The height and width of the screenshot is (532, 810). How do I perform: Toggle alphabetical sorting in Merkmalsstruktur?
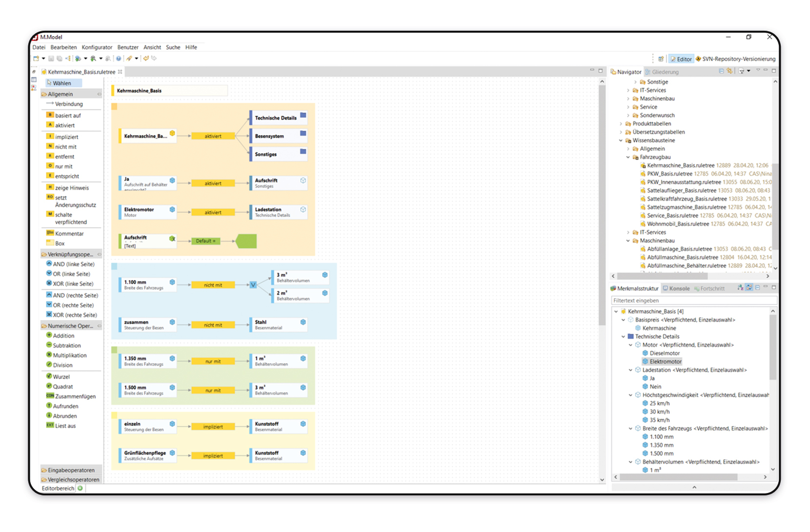click(741, 288)
